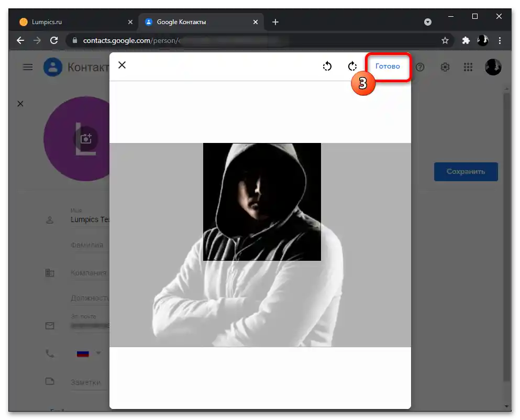This screenshot has height=420, width=520.
Task: Switch to the Lumpics.ru tab
Action: tap(75, 22)
